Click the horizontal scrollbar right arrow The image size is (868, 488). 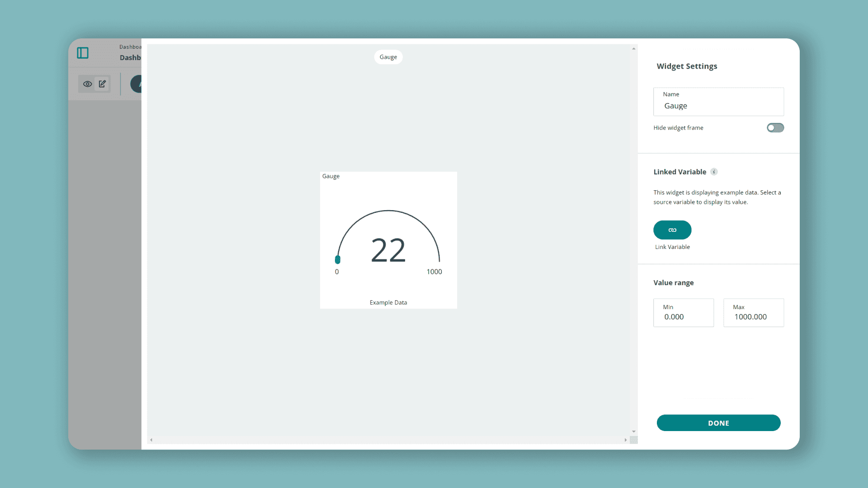[626, 440]
